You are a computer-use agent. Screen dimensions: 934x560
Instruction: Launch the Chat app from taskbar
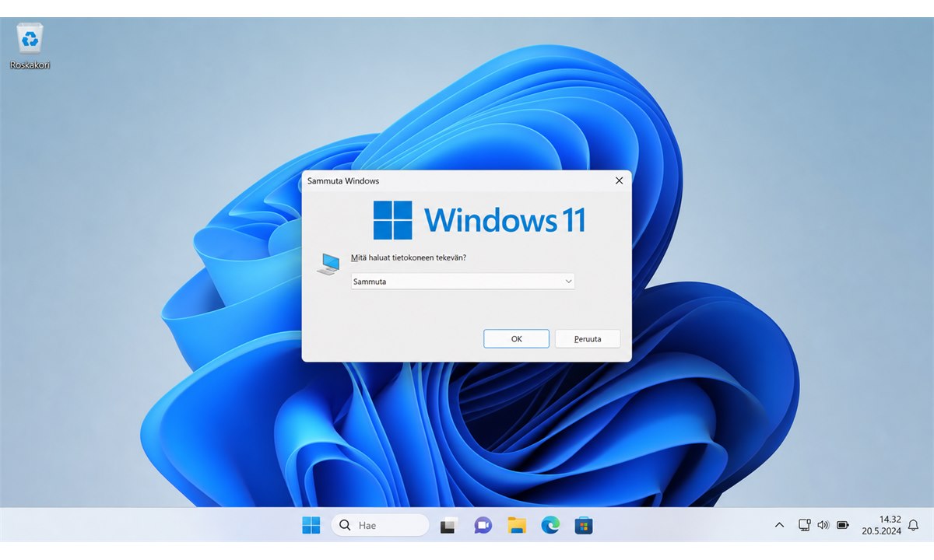(x=483, y=525)
